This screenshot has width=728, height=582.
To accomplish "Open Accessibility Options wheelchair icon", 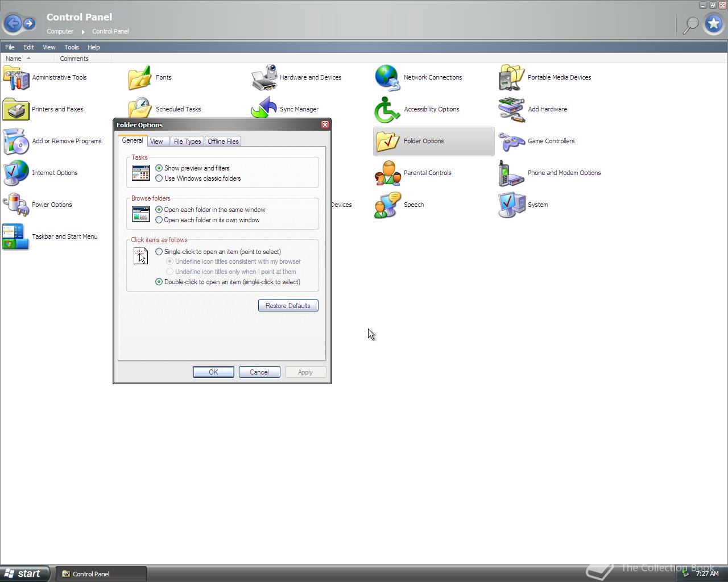I will (387, 109).
